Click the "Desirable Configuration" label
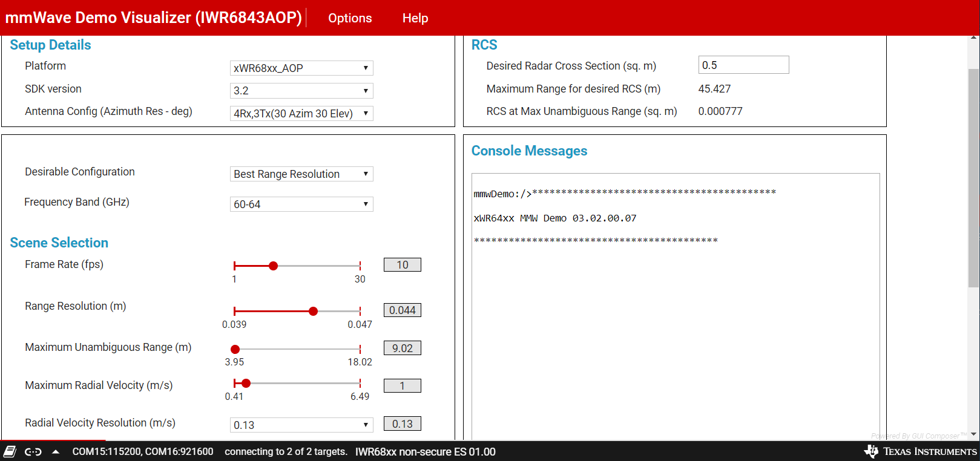Viewport: 980px width, 461px height. tap(80, 172)
